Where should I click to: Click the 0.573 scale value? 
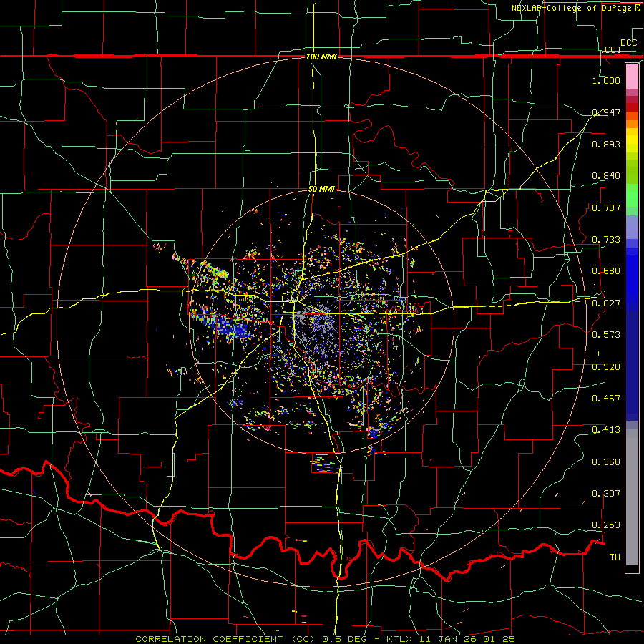click(606, 335)
